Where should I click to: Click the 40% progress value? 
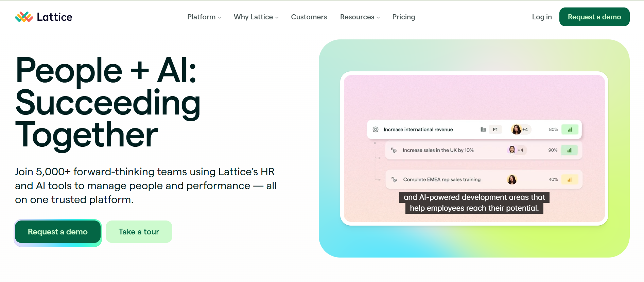553,179
